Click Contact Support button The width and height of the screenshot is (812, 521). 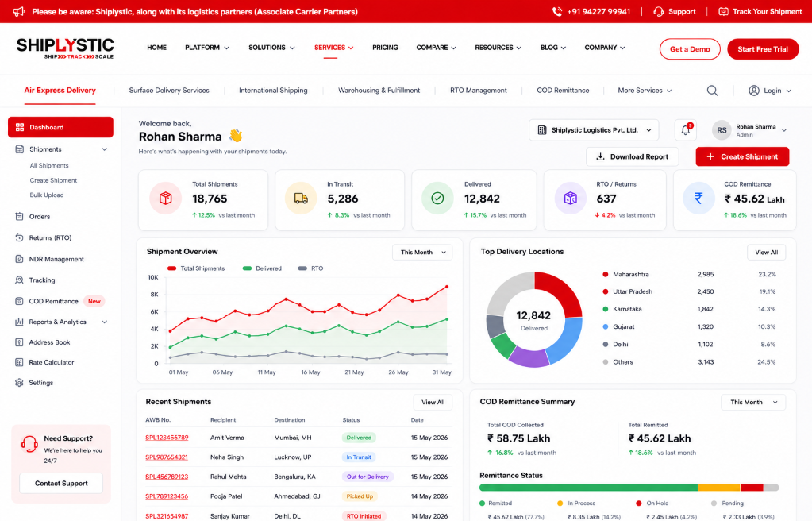[x=61, y=483]
